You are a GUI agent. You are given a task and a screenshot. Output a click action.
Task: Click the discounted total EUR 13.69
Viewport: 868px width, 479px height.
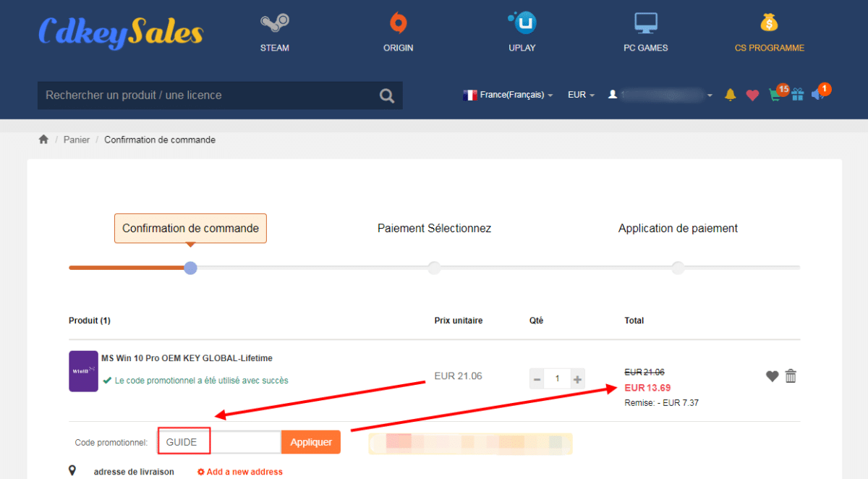(x=647, y=388)
